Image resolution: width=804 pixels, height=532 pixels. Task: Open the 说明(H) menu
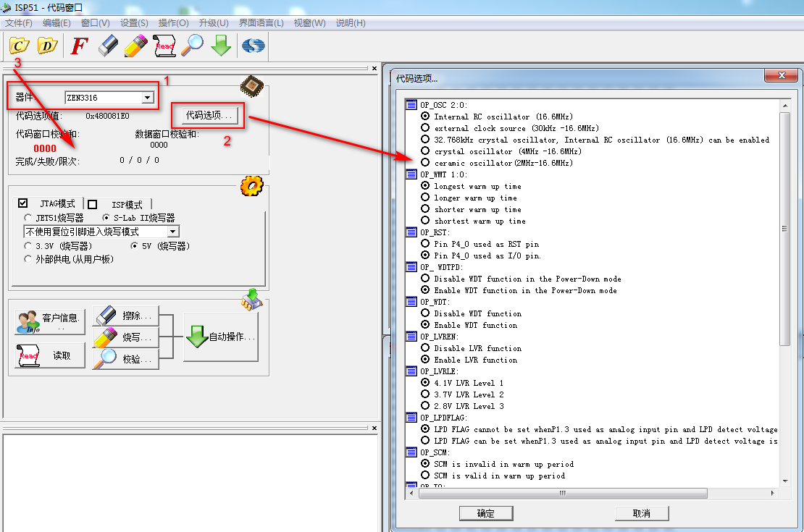pyautogui.click(x=351, y=23)
